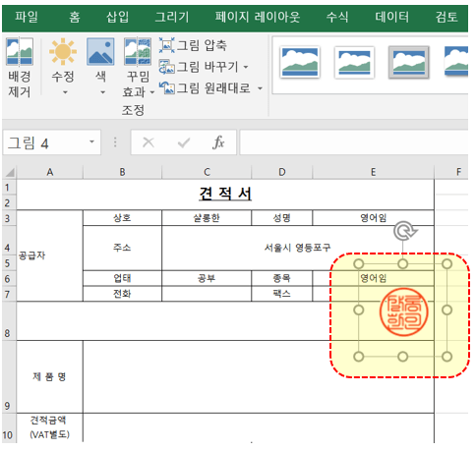Image resolution: width=476 pixels, height=451 pixels.
Task: Open the Name Box dropdown beside 그림 4
Action: 91,141
